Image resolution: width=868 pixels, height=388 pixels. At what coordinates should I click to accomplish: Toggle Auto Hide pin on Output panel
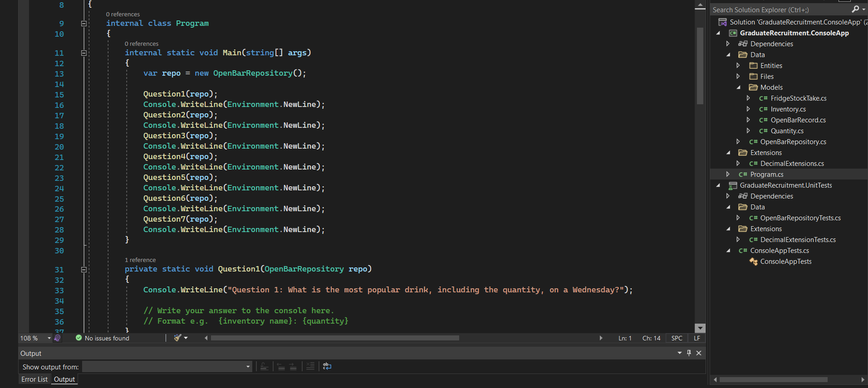pyautogui.click(x=689, y=353)
